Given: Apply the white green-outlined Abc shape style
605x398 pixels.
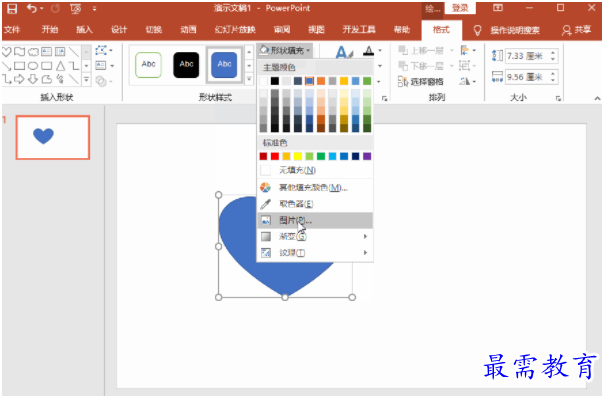Looking at the screenshot, I should coord(149,65).
